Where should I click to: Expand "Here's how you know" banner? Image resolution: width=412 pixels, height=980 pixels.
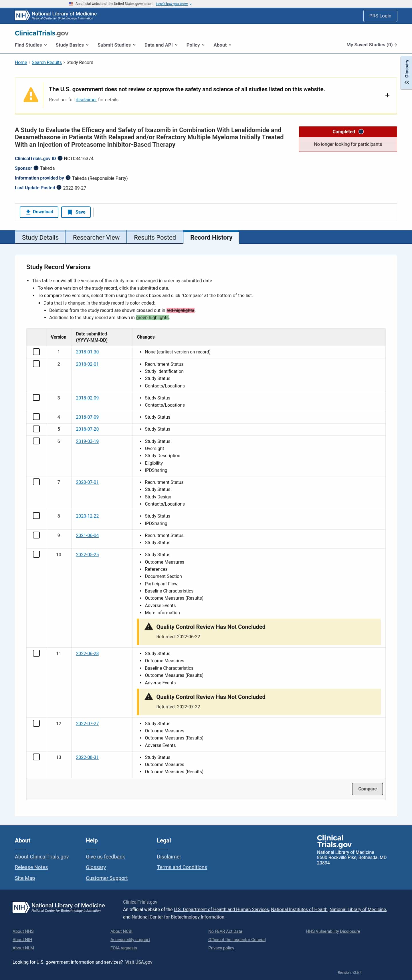[x=174, y=4]
